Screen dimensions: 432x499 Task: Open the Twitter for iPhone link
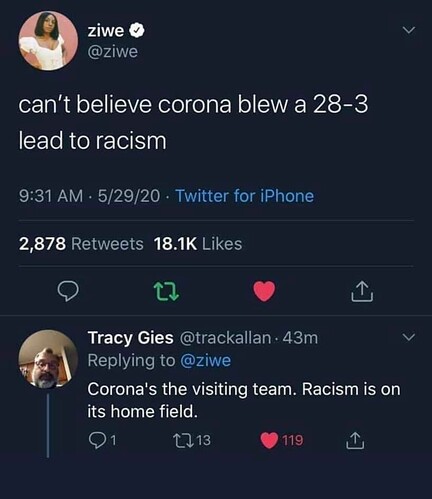tap(245, 196)
